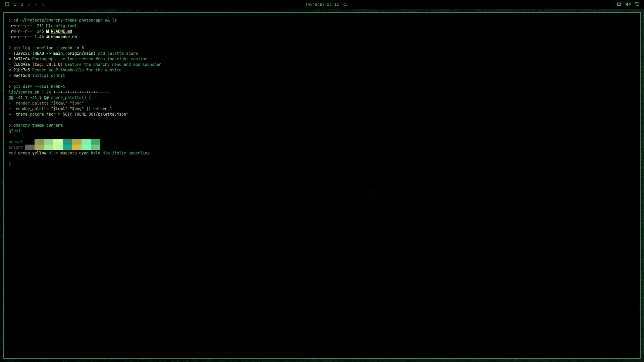644x362 pixels.
Task: Click the ethernet network icon
Action: 619,4
